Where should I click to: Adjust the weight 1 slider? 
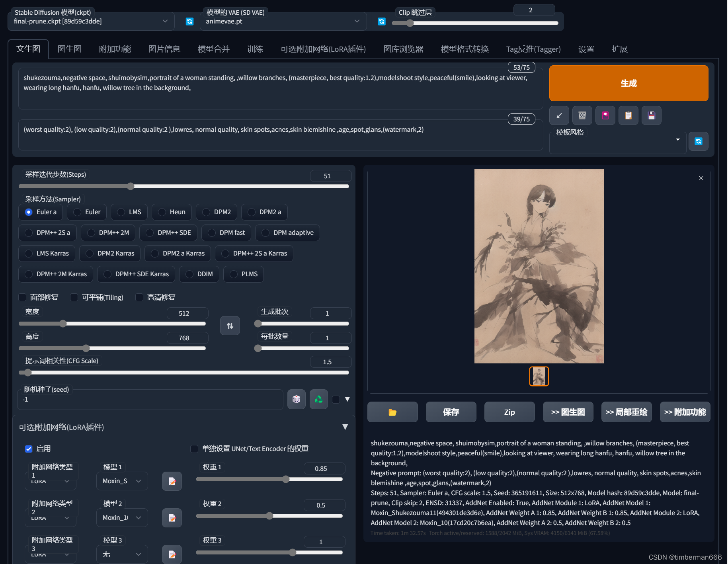click(x=269, y=479)
